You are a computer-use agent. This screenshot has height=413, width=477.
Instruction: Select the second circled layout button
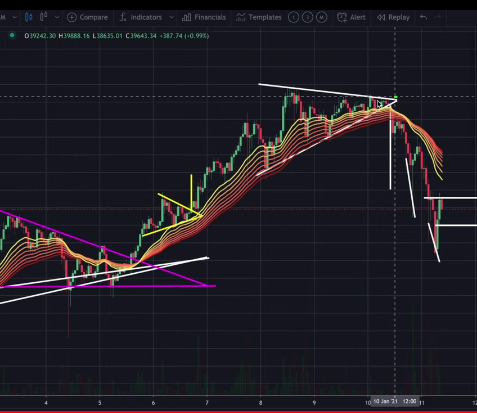(307, 17)
